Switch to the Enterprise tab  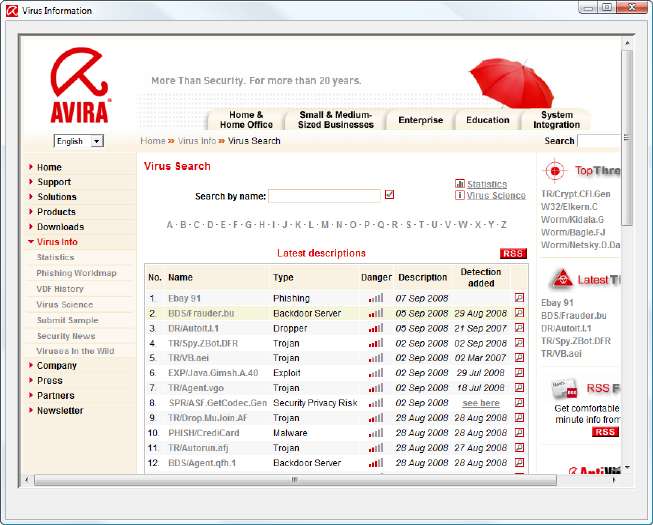click(x=420, y=120)
